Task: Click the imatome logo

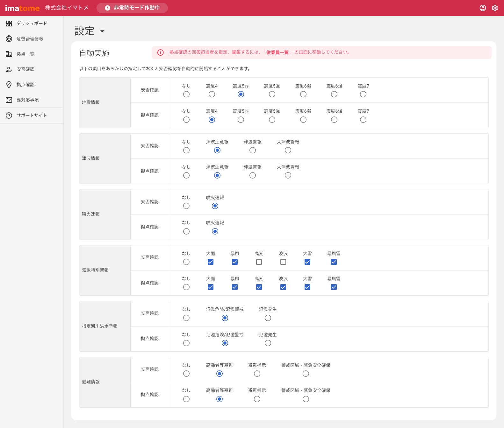Action: [22, 8]
